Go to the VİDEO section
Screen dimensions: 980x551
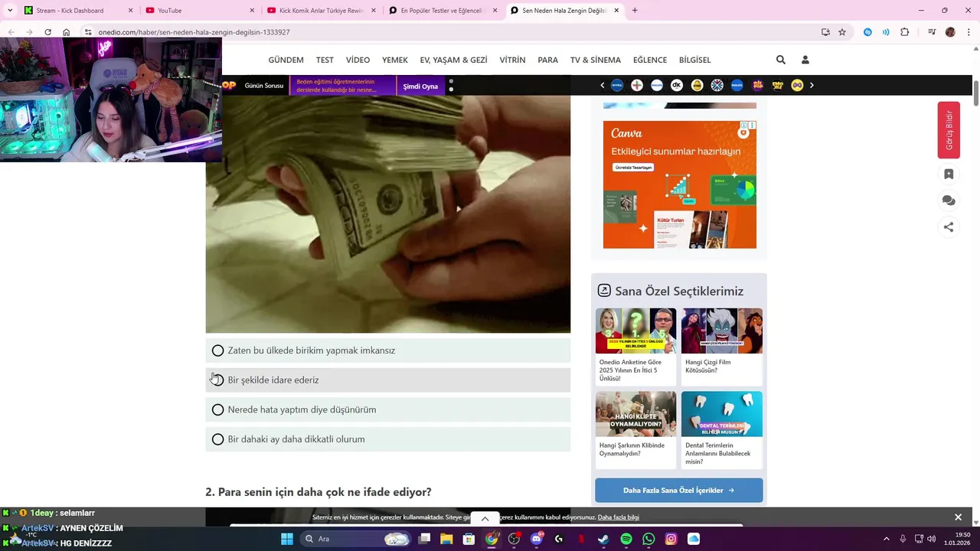click(x=358, y=60)
